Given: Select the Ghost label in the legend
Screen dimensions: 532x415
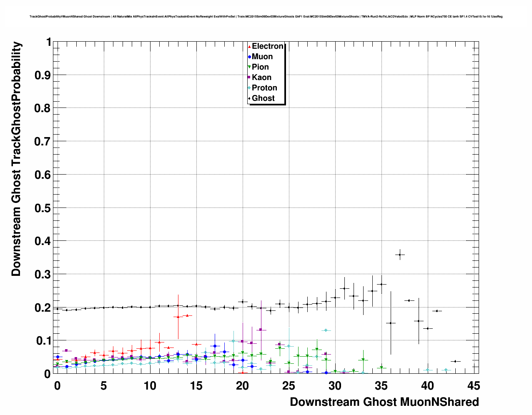Looking at the screenshot, I should [263, 98].
